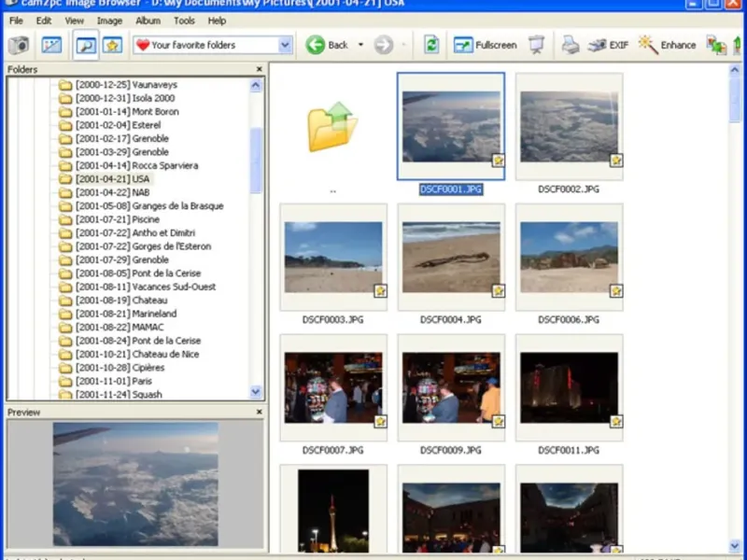The height and width of the screenshot is (560, 747).
Task: Click the green Refresh icon
Action: point(431,45)
